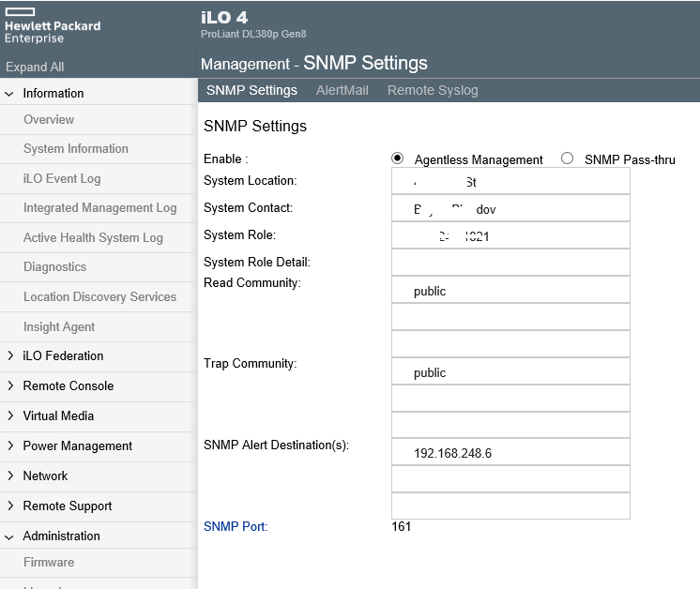Viewport: 700px width, 589px height.
Task: Edit the first SNMP Alert Destination field
Action: [510, 453]
